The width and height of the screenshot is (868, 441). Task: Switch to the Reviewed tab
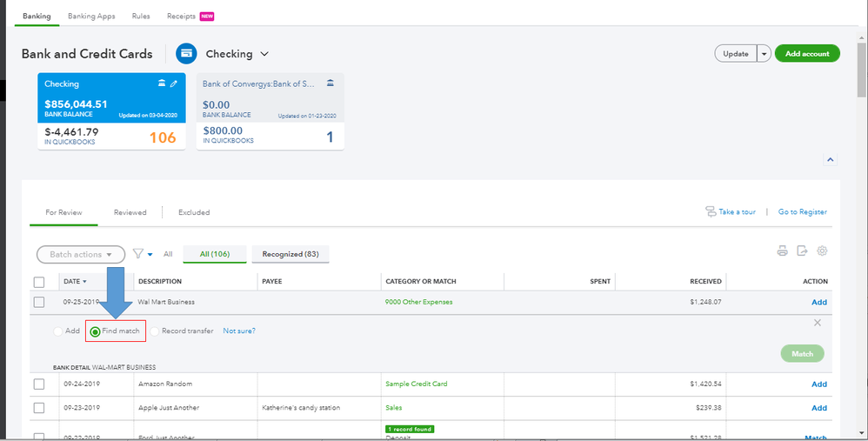pyautogui.click(x=130, y=212)
